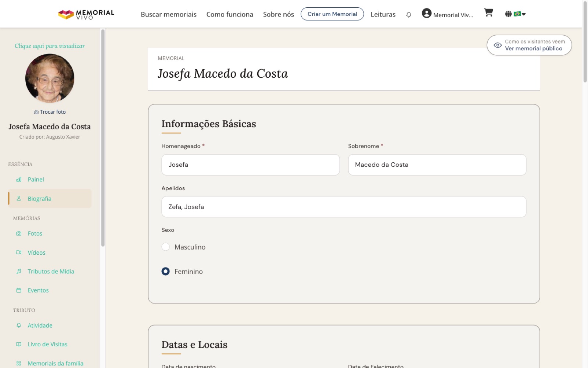Go to Eventos section
Screen dimensions: 588x368
pos(50,290)
